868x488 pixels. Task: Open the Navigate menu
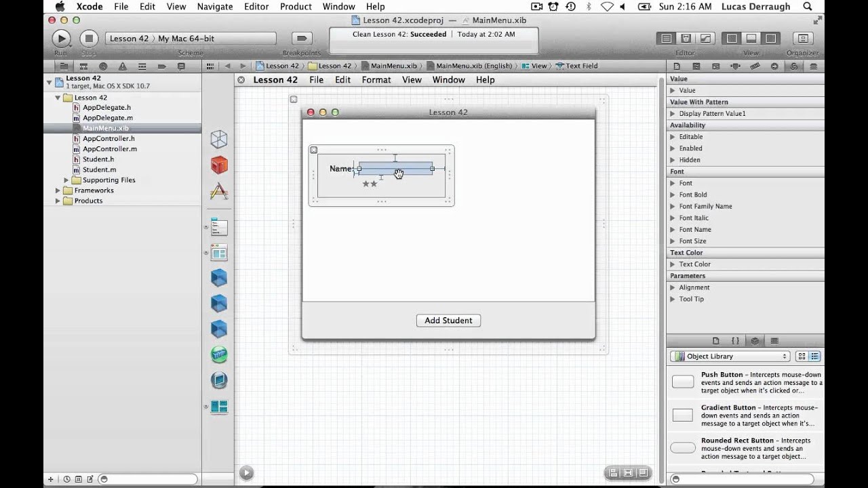215,7
